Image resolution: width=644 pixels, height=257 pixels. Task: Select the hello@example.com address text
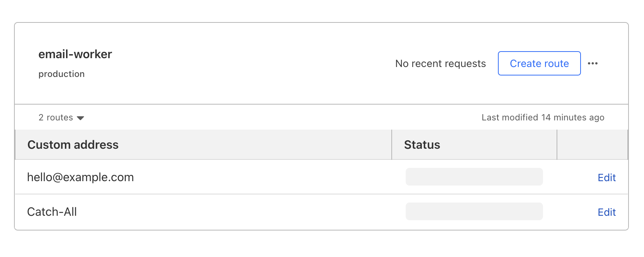(80, 177)
